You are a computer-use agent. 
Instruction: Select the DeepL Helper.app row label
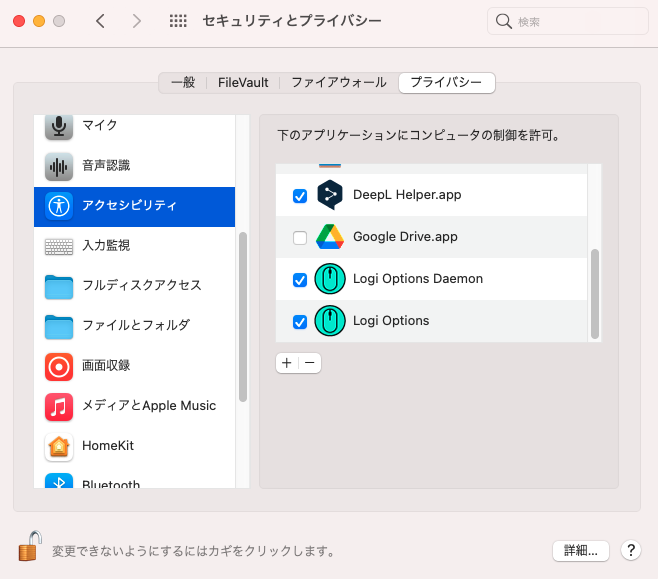(407, 195)
